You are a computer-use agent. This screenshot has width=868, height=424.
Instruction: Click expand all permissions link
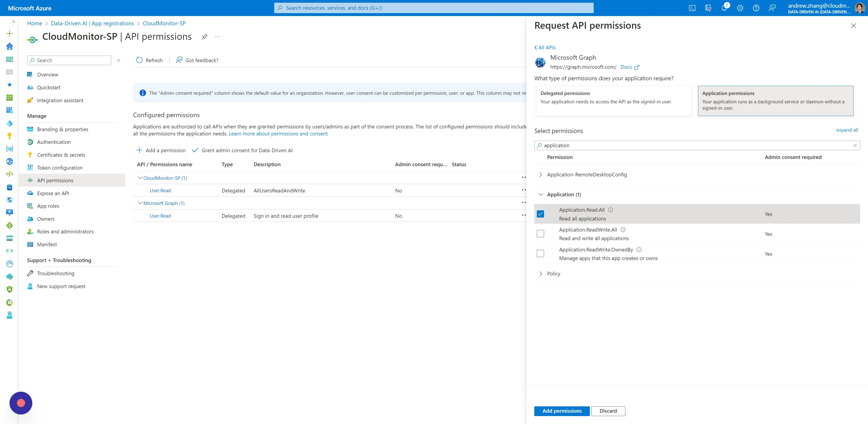click(x=847, y=130)
